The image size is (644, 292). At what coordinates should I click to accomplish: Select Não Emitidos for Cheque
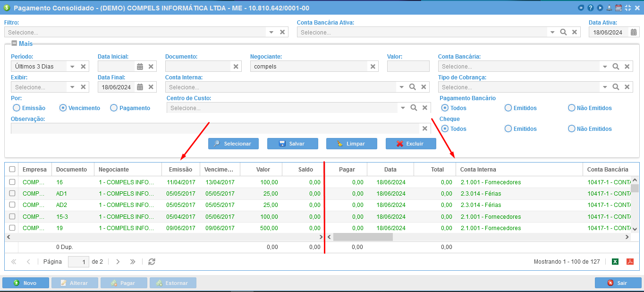point(571,129)
